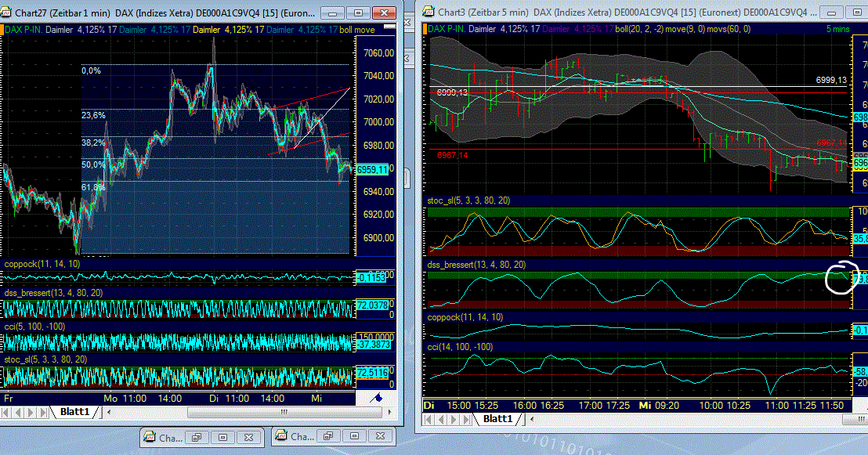The height and width of the screenshot is (455, 868).
Task: Click the blue flag marker icon in Chart27
Action: click(x=377, y=397)
